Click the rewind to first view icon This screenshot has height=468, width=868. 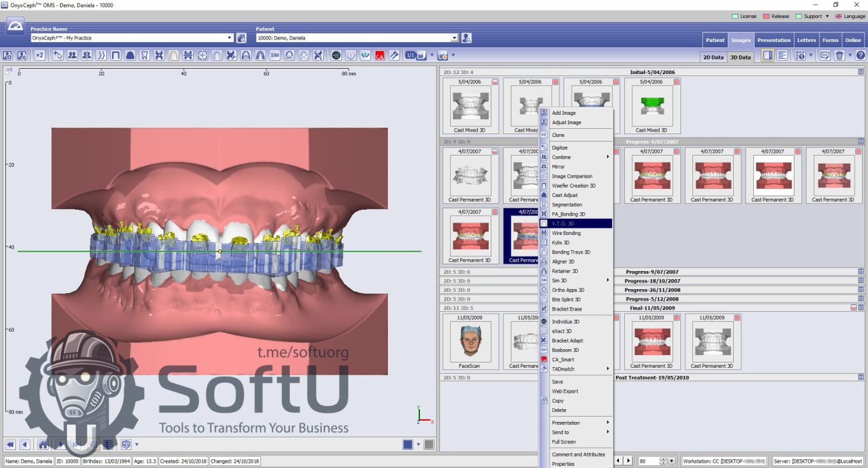[x=11, y=445]
